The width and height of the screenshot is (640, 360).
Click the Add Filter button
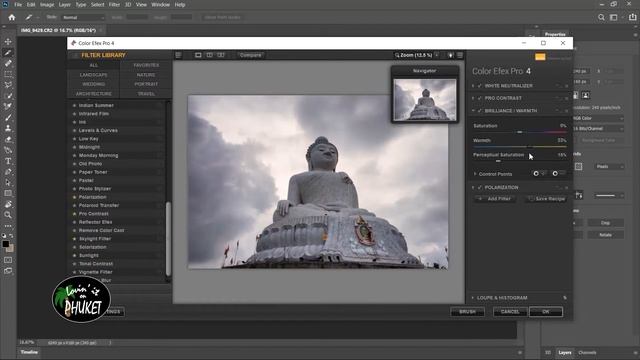pyautogui.click(x=495, y=199)
